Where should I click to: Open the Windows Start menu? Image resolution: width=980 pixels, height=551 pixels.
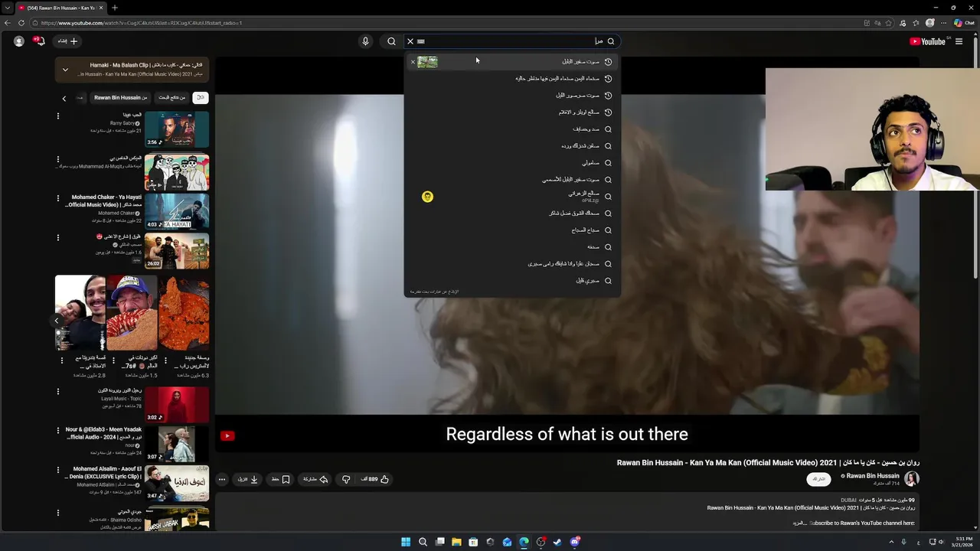click(x=406, y=542)
